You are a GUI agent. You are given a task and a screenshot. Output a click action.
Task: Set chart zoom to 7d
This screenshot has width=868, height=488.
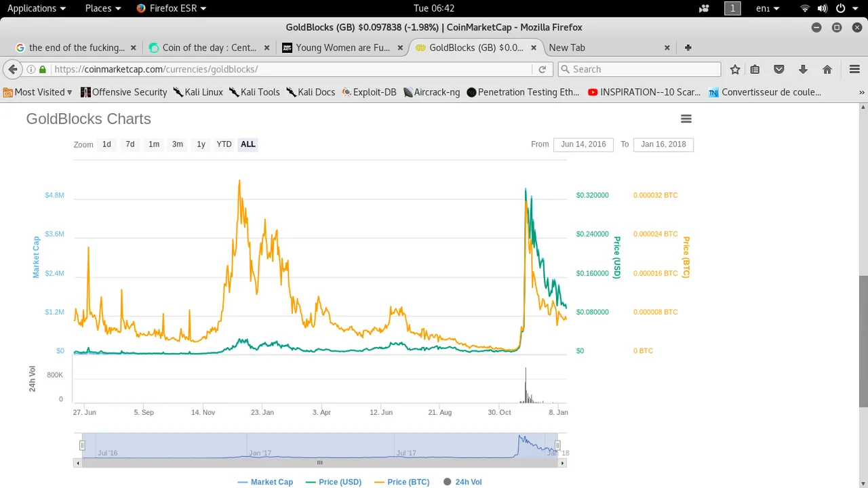click(130, 144)
